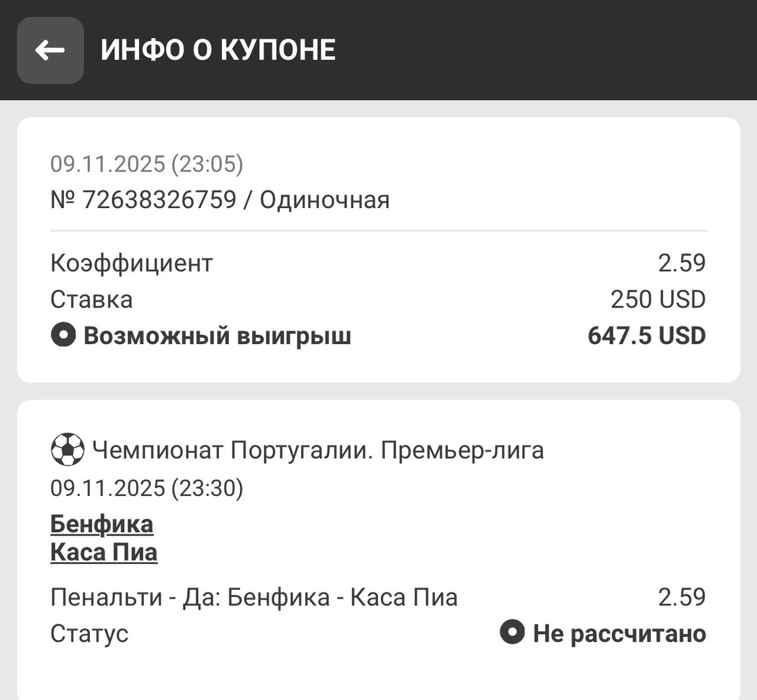Click the Чемпионат Португалии. Премьер-лига league name
Image resolution: width=757 pixels, height=700 pixels.
318,451
